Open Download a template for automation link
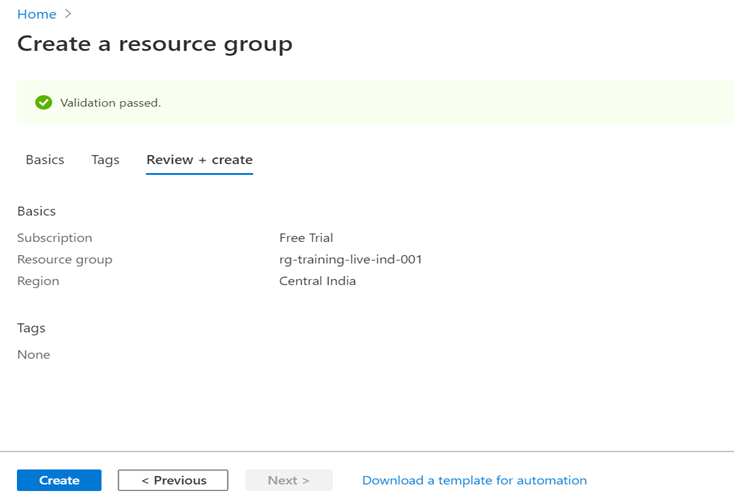This screenshot has width=734, height=503. tap(474, 480)
